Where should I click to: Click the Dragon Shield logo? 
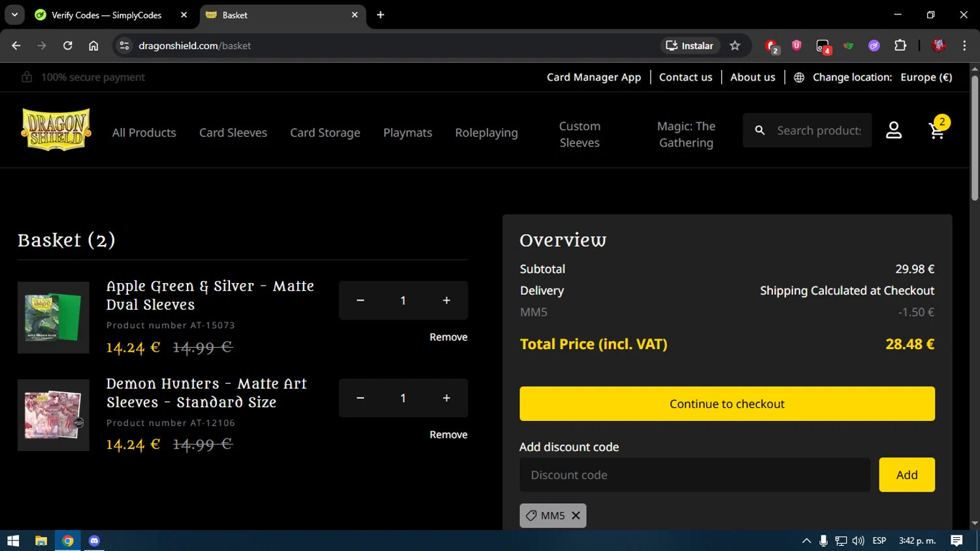point(56,130)
